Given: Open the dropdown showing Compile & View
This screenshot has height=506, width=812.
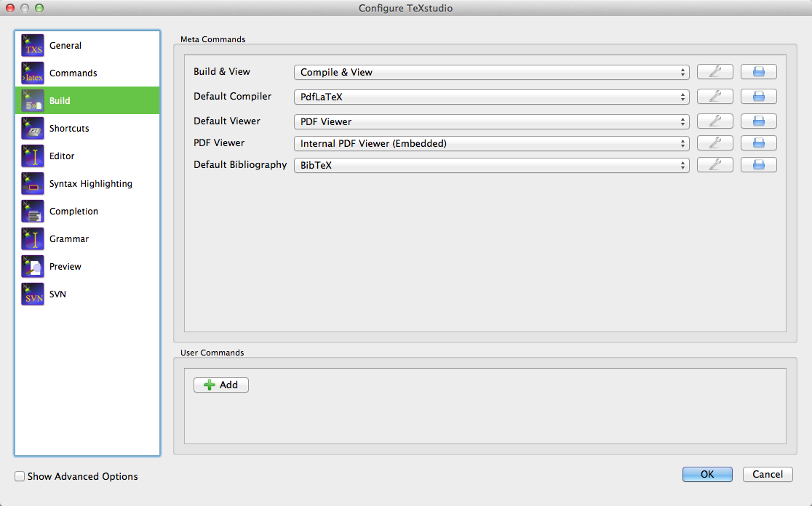Looking at the screenshot, I should click(491, 73).
